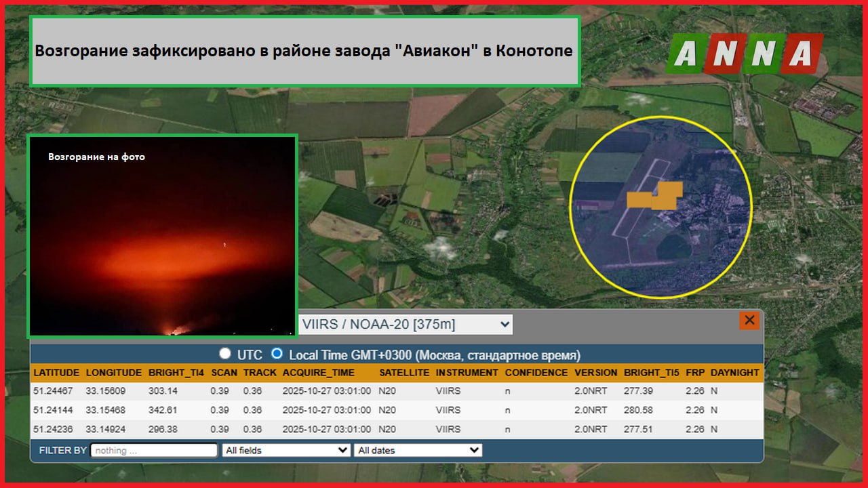Click the FILTER BY text input

click(x=154, y=450)
